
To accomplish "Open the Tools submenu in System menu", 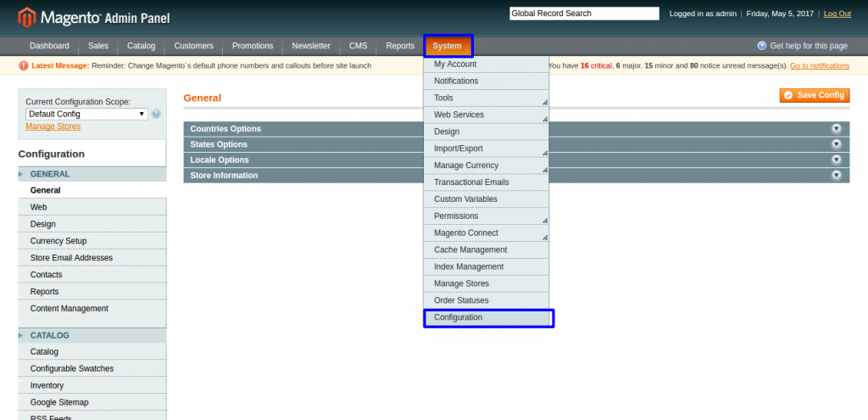I will [487, 98].
